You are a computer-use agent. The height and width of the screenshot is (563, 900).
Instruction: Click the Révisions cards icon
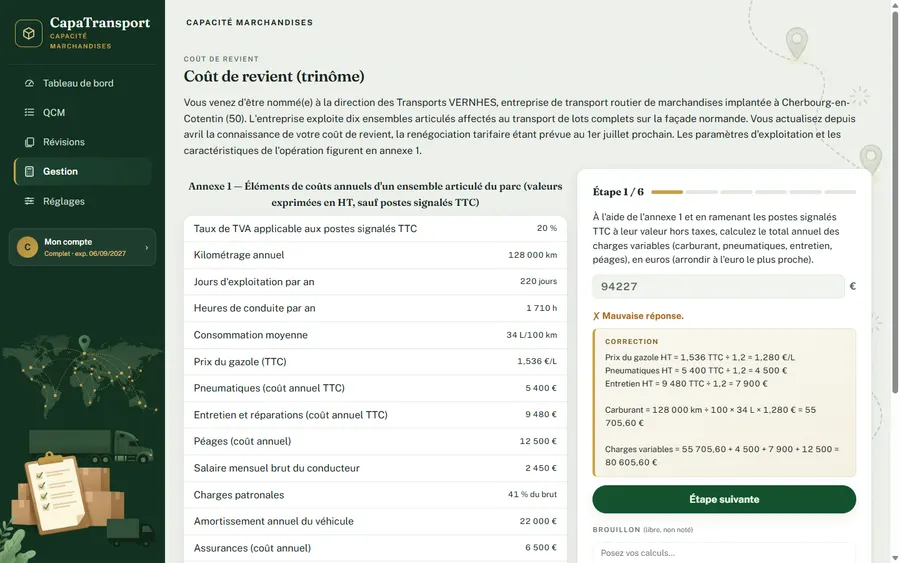[29, 142]
